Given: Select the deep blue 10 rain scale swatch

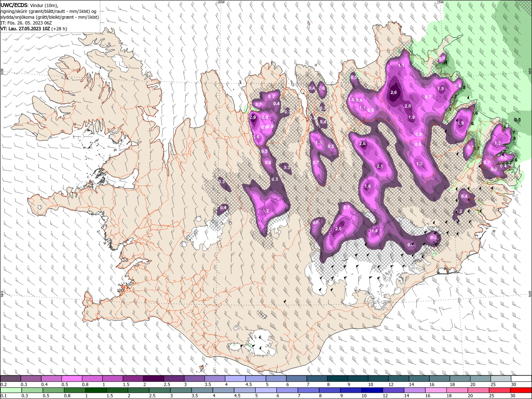Looking at the screenshot, I should pyautogui.click(x=372, y=390).
